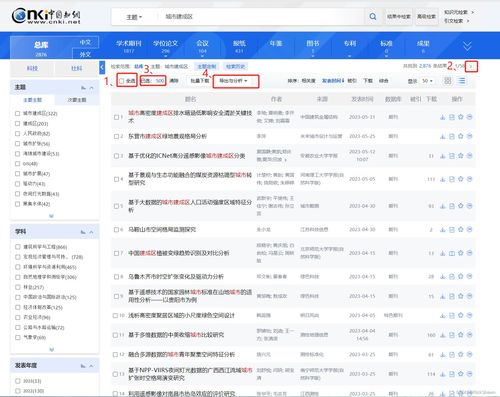Open the 主题 panel chart visualization icon
Screen dimensions: 500x397
click(83, 87)
